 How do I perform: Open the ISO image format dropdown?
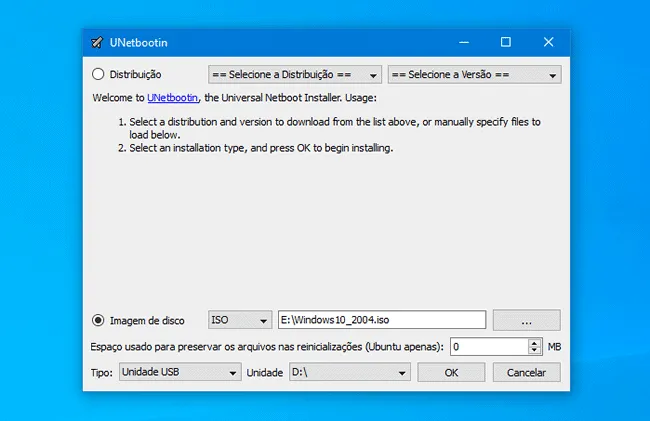[239, 320]
